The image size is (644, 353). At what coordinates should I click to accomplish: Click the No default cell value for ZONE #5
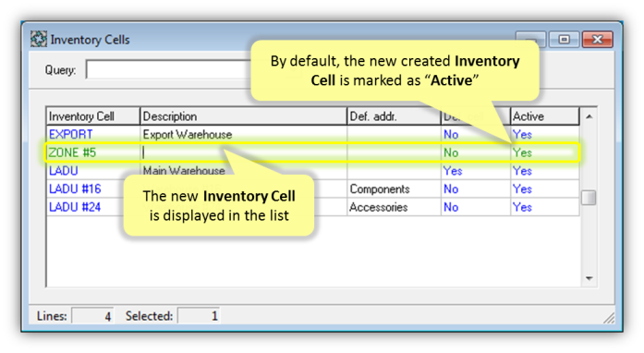pyautogui.click(x=451, y=152)
